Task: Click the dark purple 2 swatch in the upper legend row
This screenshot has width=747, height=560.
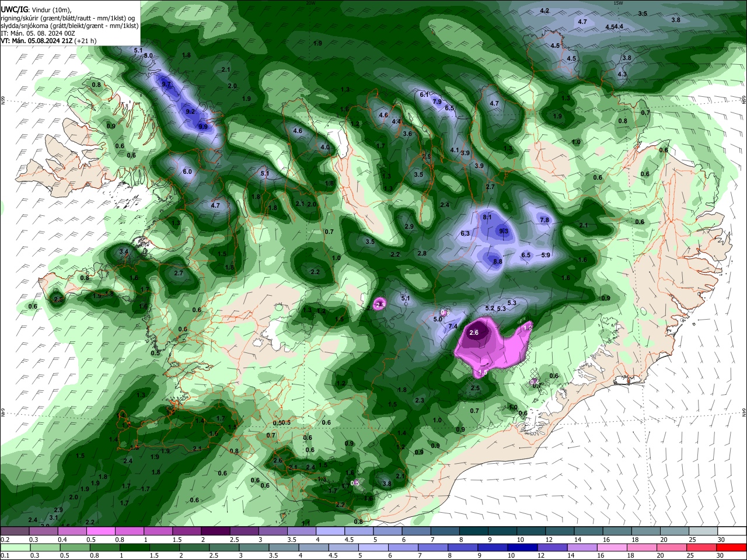Action: tap(215, 531)
